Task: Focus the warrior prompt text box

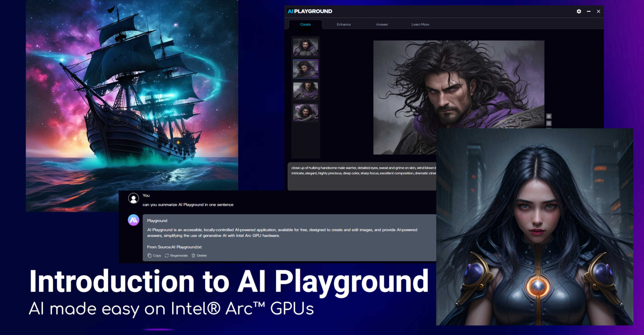Action: point(362,176)
